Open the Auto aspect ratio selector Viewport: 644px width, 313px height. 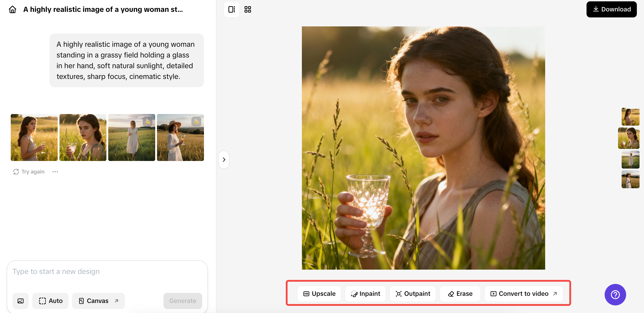[x=51, y=301]
